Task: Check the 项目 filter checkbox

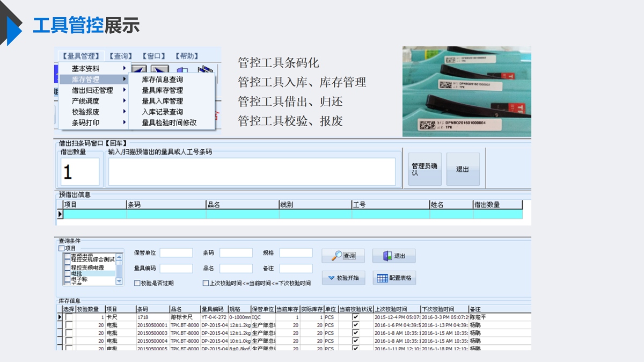Action: click(61, 248)
